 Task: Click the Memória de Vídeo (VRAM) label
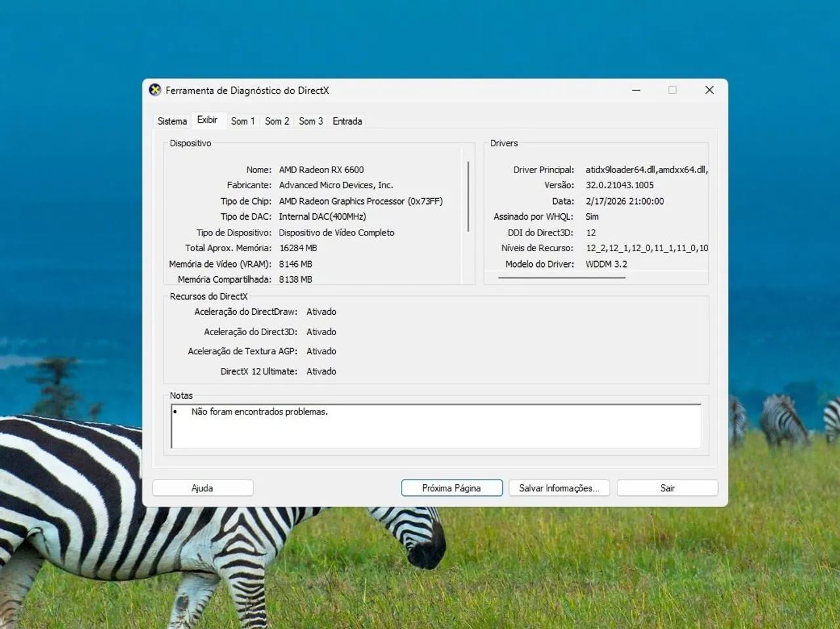click(220, 264)
